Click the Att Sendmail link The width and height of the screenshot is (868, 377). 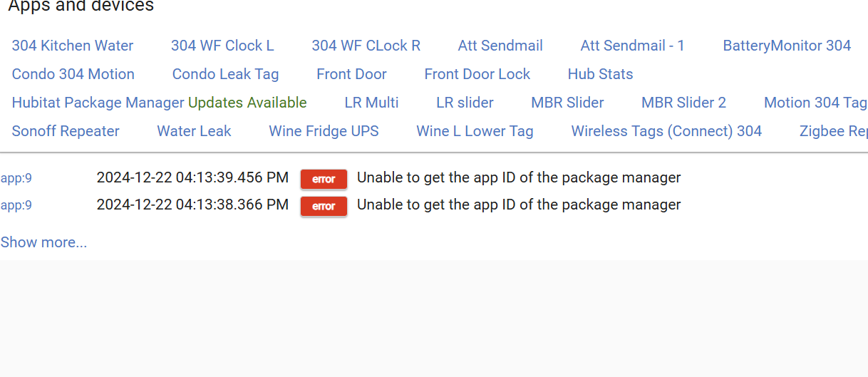point(500,46)
